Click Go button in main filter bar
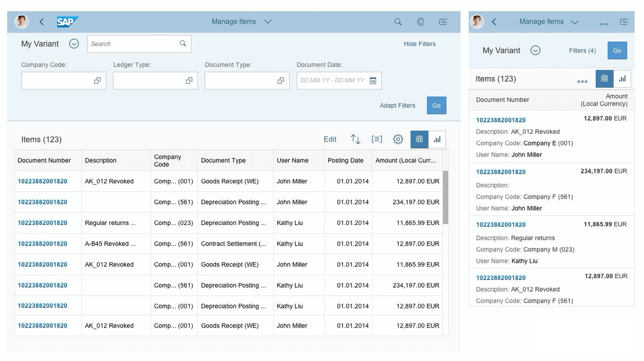 pyautogui.click(x=436, y=106)
